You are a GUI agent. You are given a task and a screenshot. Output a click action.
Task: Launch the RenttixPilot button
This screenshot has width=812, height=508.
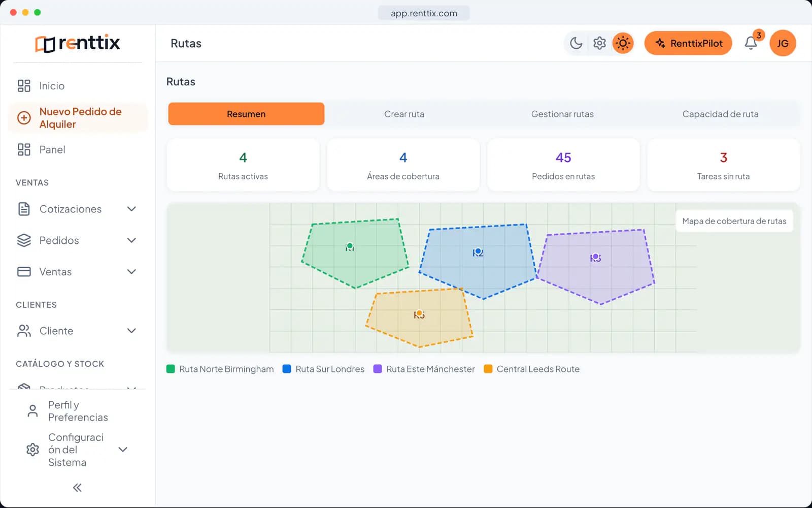[x=688, y=43]
